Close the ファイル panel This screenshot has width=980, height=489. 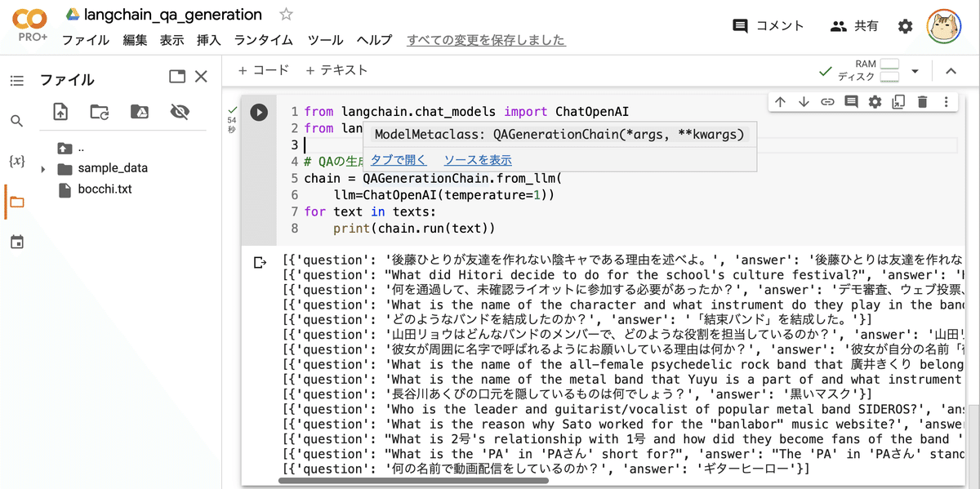point(202,77)
